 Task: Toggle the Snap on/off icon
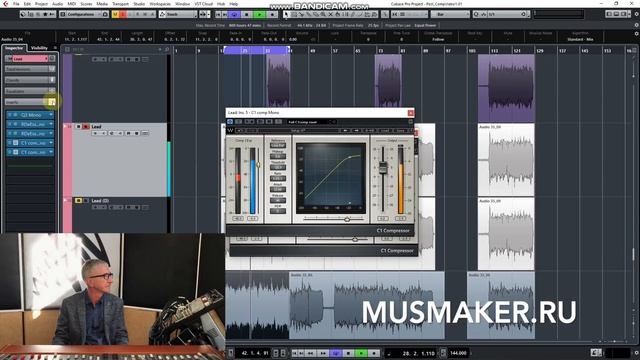click(x=395, y=14)
